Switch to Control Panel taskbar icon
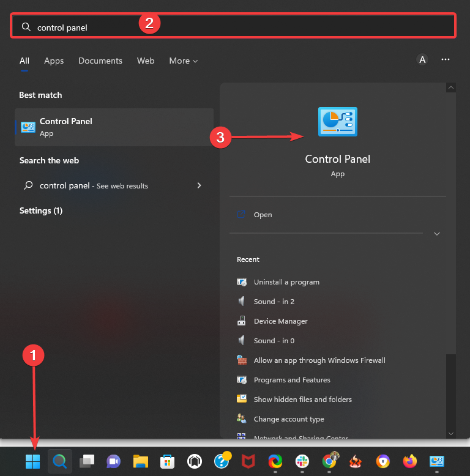This screenshot has height=476, width=470. (437, 461)
